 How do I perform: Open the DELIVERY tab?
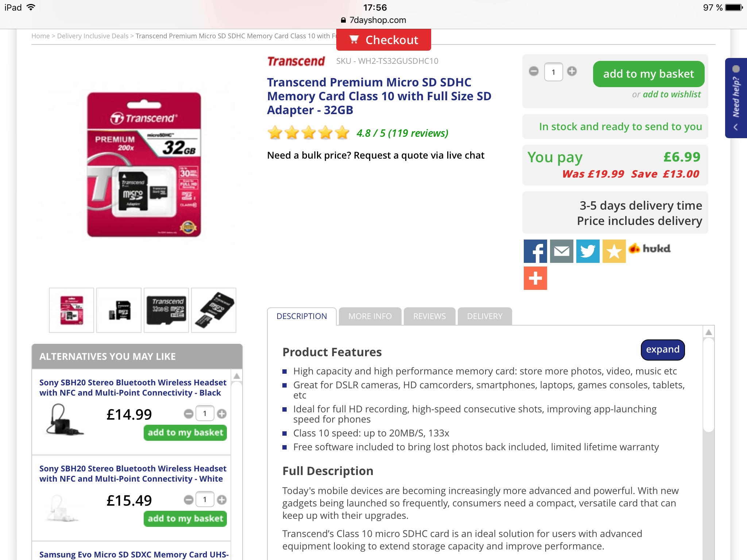tap(485, 316)
